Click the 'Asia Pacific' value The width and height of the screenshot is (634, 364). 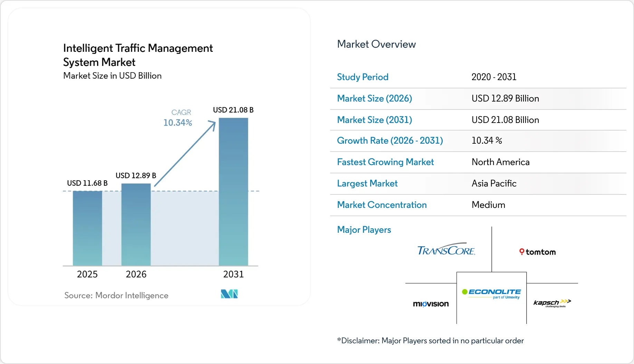click(494, 183)
